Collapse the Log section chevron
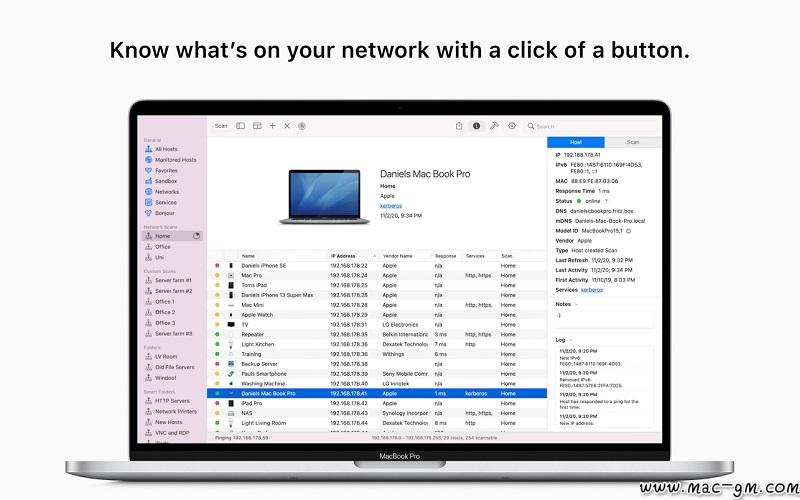Viewport: 800px width, 500px height. point(569,340)
